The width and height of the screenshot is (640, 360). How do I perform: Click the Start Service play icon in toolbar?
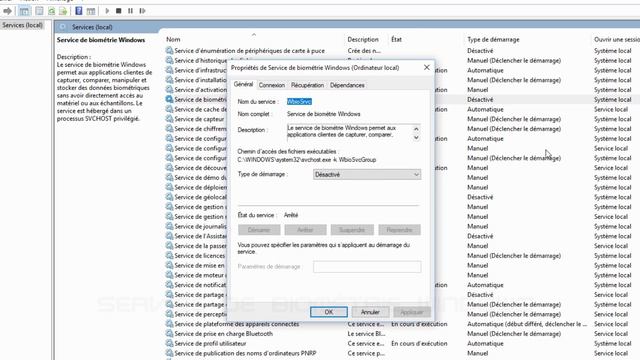tap(107, 11)
